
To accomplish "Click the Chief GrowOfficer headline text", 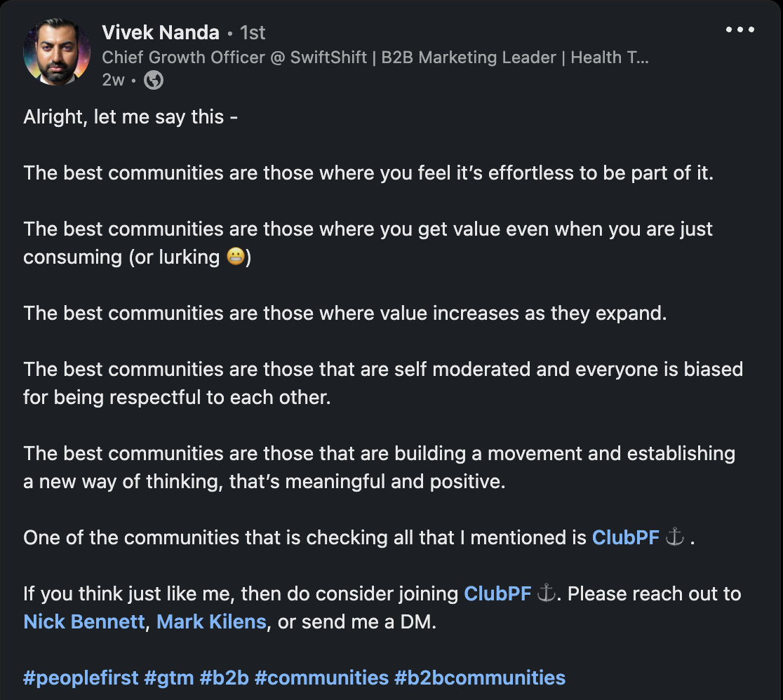I will pyautogui.click(x=375, y=57).
